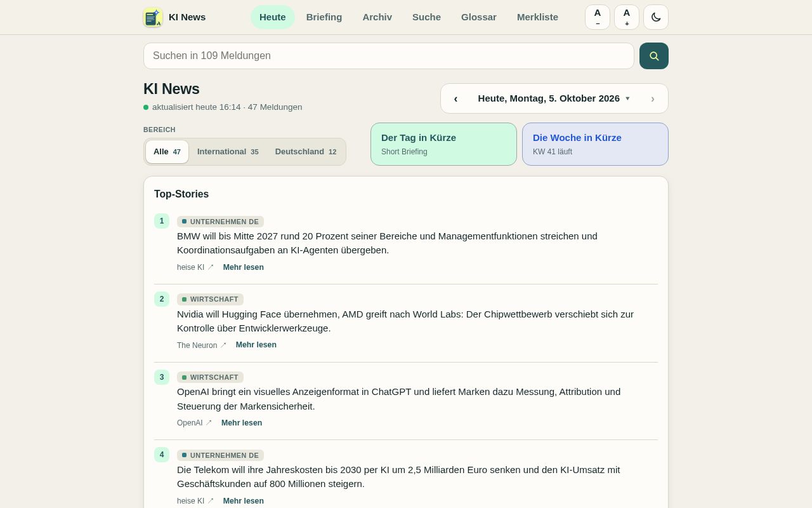Click Wirtschaft tag on story 2

click(x=210, y=299)
